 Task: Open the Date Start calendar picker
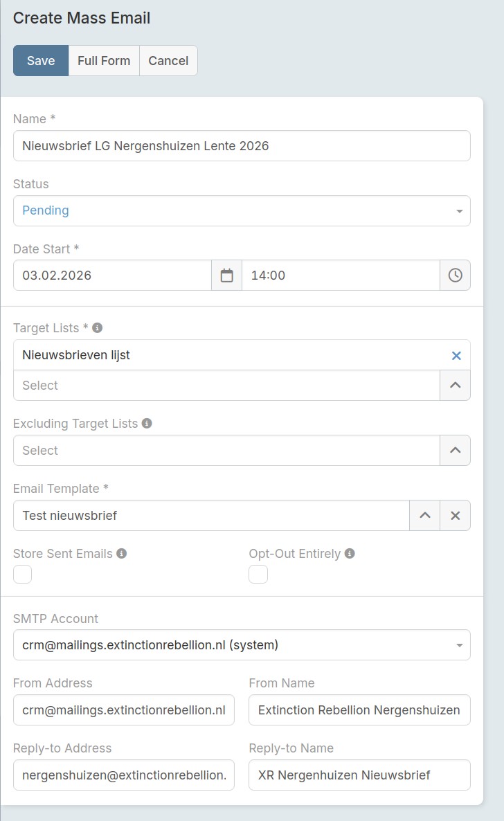pyautogui.click(x=226, y=276)
